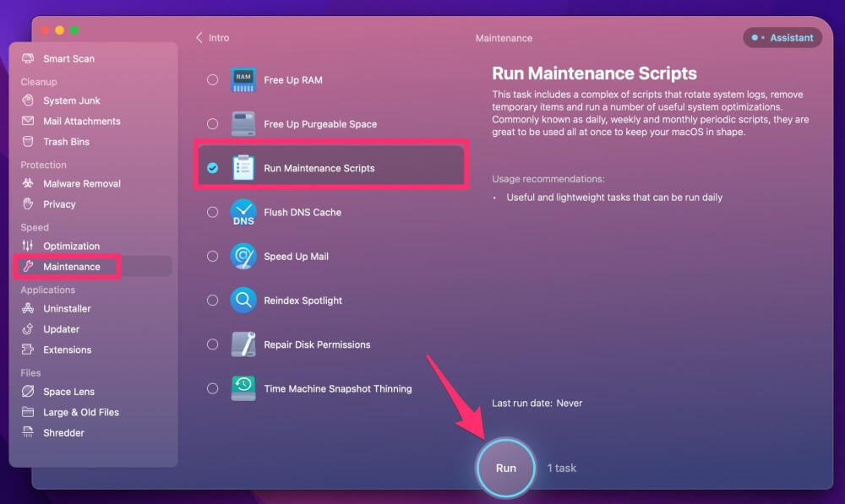845x504 pixels.
Task: Click the Malware Removal biohazard icon
Action: coord(28,183)
